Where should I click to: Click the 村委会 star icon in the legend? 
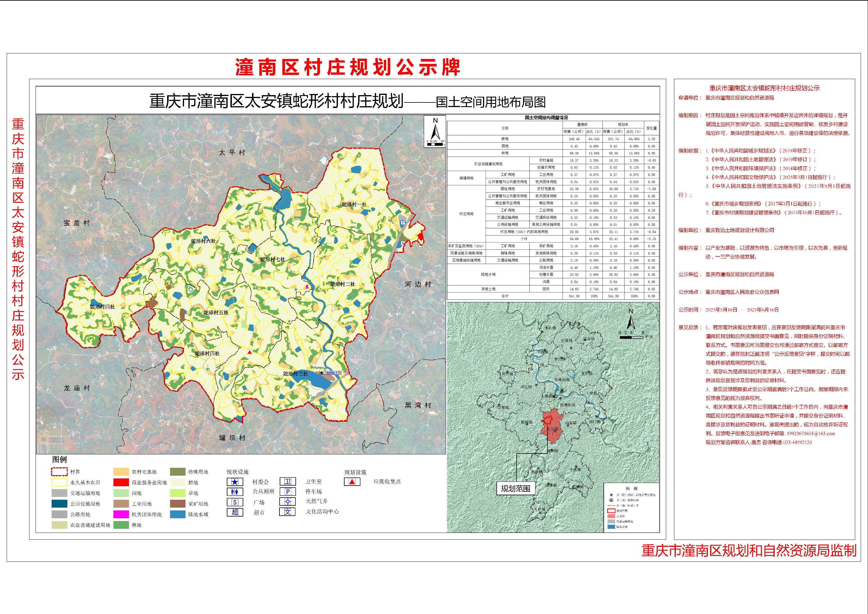[235, 482]
